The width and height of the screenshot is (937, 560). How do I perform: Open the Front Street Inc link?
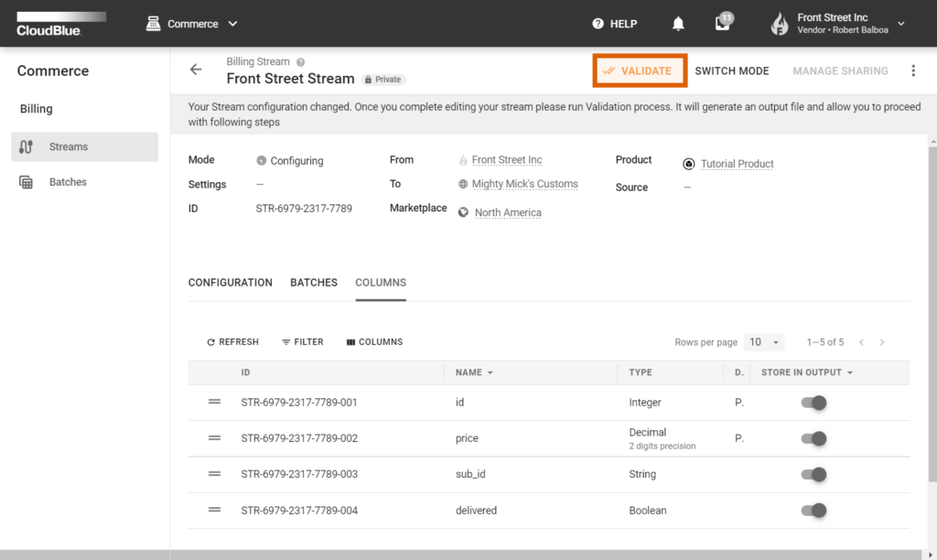pyautogui.click(x=507, y=160)
